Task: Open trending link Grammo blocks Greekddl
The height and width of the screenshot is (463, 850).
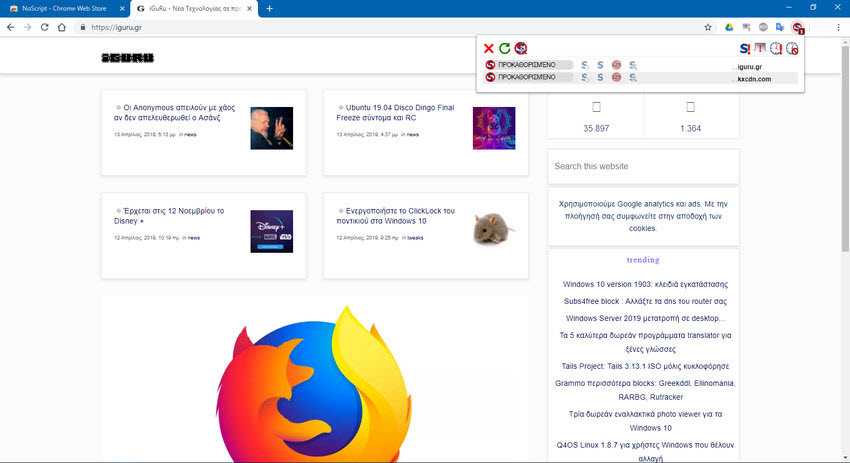Action: 645,390
